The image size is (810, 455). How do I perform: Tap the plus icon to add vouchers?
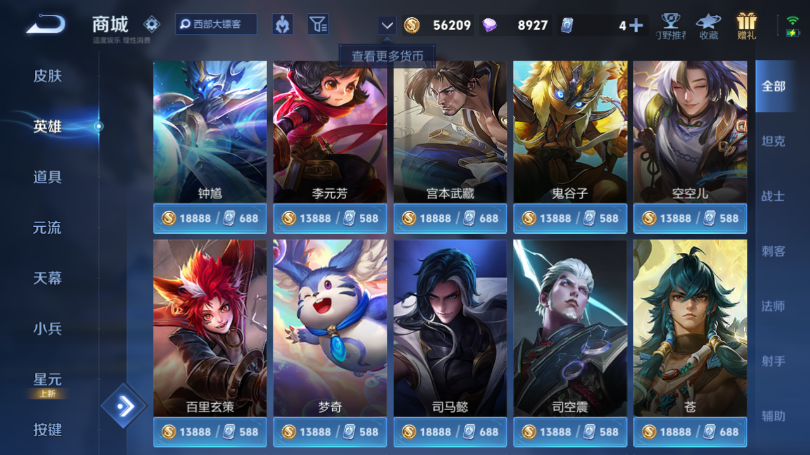coord(636,25)
